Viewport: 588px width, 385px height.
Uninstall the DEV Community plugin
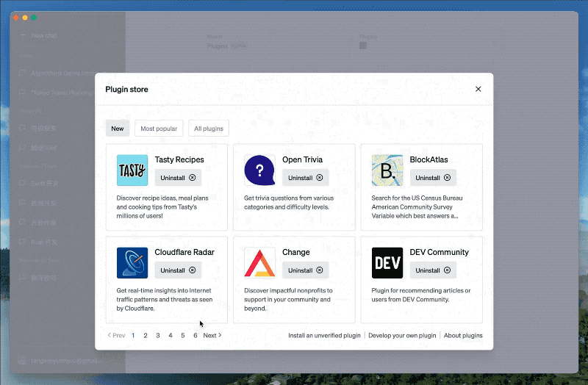tap(433, 270)
